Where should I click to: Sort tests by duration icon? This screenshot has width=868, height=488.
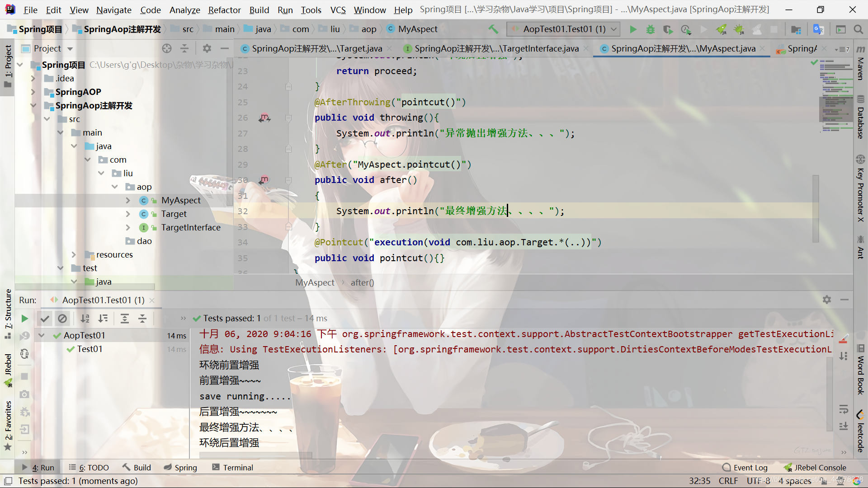tap(103, 319)
